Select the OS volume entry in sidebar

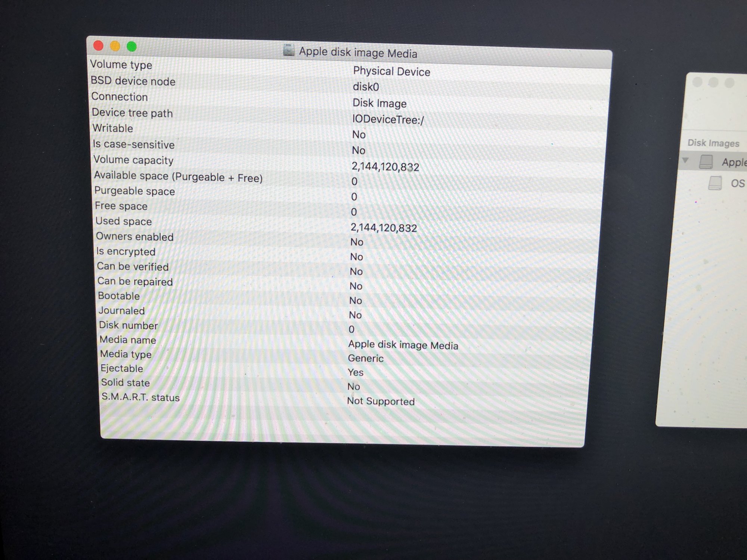point(737,183)
